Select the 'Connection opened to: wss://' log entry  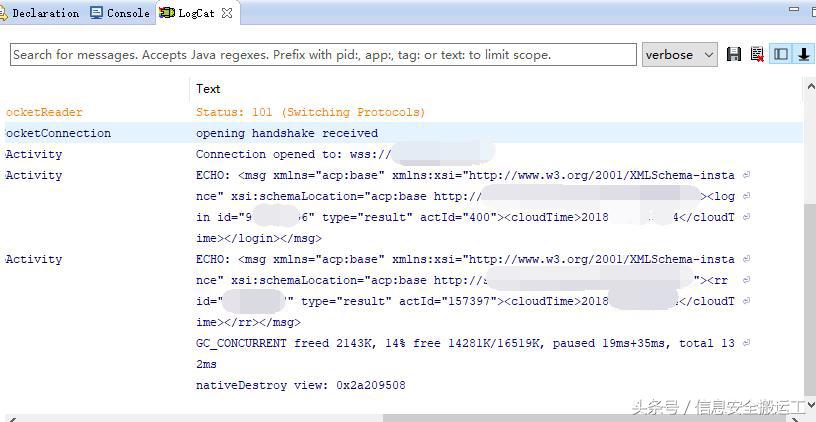(290, 154)
